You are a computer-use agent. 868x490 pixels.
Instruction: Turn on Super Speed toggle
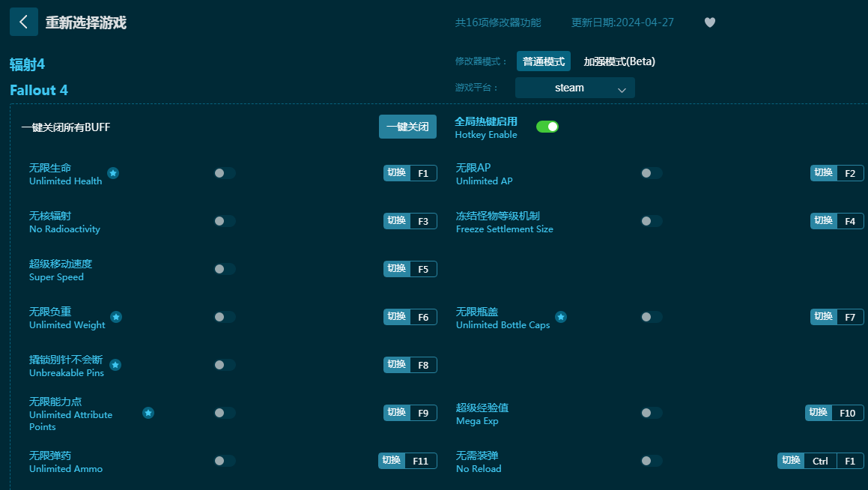pyautogui.click(x=225, y=269)
